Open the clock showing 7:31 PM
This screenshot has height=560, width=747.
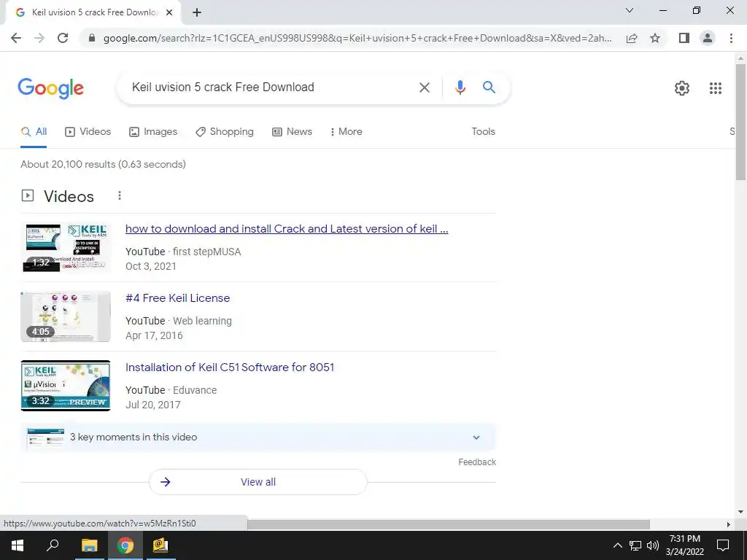tap(684, 545)
